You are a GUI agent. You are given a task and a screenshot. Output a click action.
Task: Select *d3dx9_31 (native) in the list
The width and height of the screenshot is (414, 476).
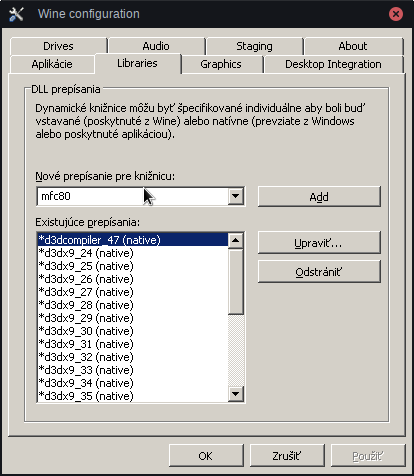coord(133,344)
